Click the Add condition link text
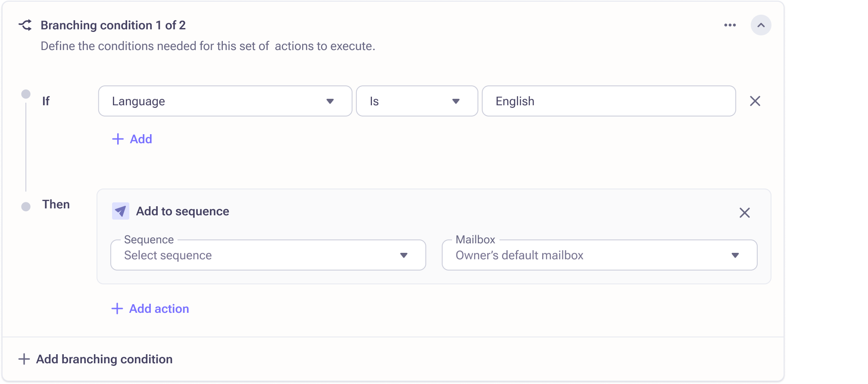This screenshot has height=384, width=868. (x=141, y=139)
